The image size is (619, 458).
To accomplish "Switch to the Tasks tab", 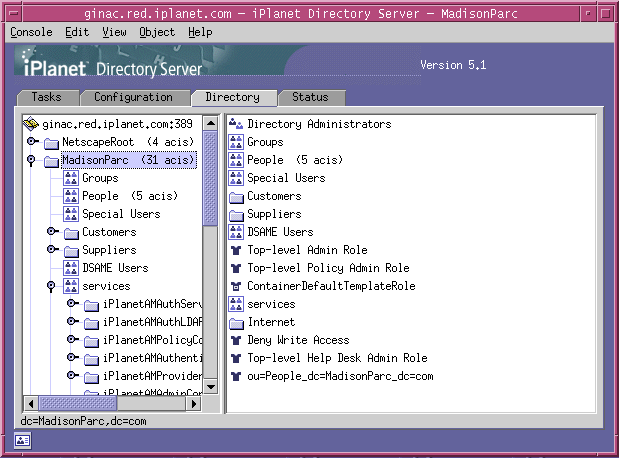I will [x=47, y=98].
